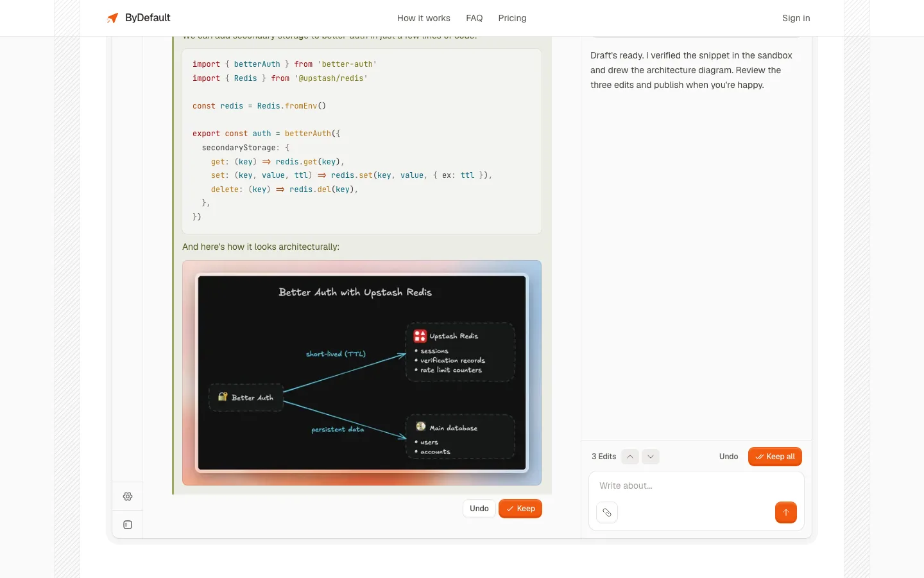
Task: Click the ByDefault paper plane logo
Action: 113,18
